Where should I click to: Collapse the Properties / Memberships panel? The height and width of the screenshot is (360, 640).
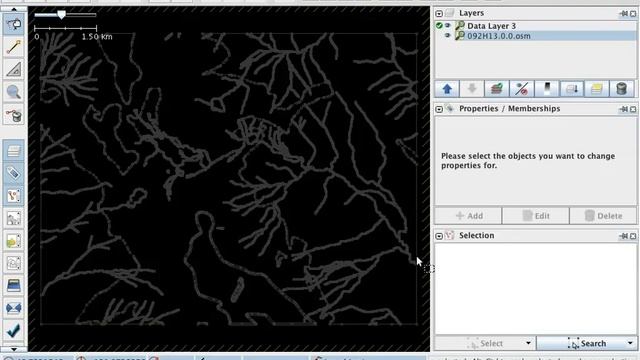point(439,109)
